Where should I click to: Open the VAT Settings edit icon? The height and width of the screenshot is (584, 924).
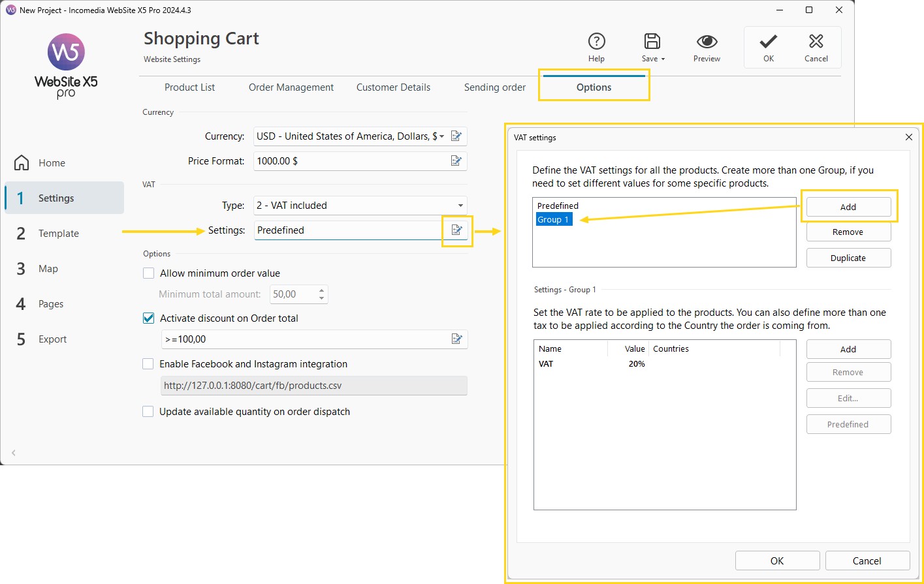click(x=457, y=230)
